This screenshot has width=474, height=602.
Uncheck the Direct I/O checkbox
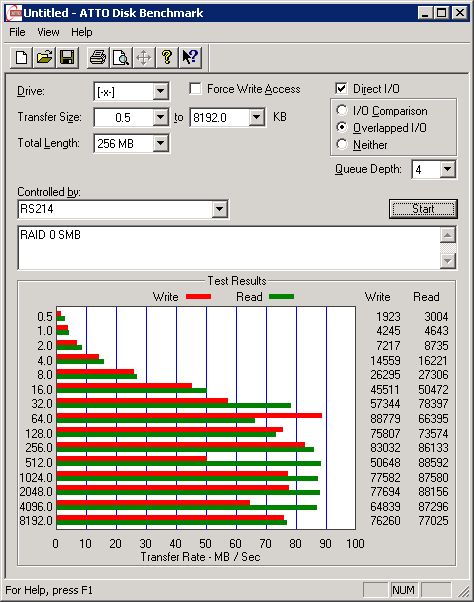coord(341,89)
